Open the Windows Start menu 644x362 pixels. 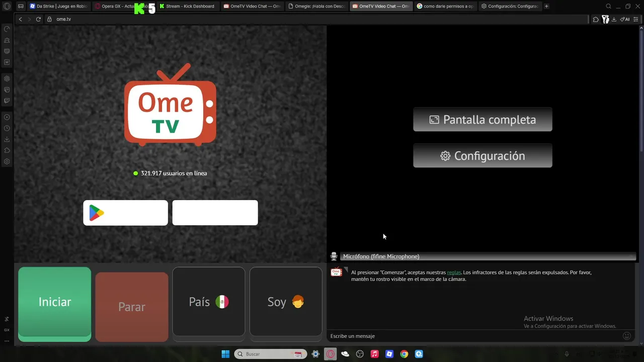(x=225, y=354)
